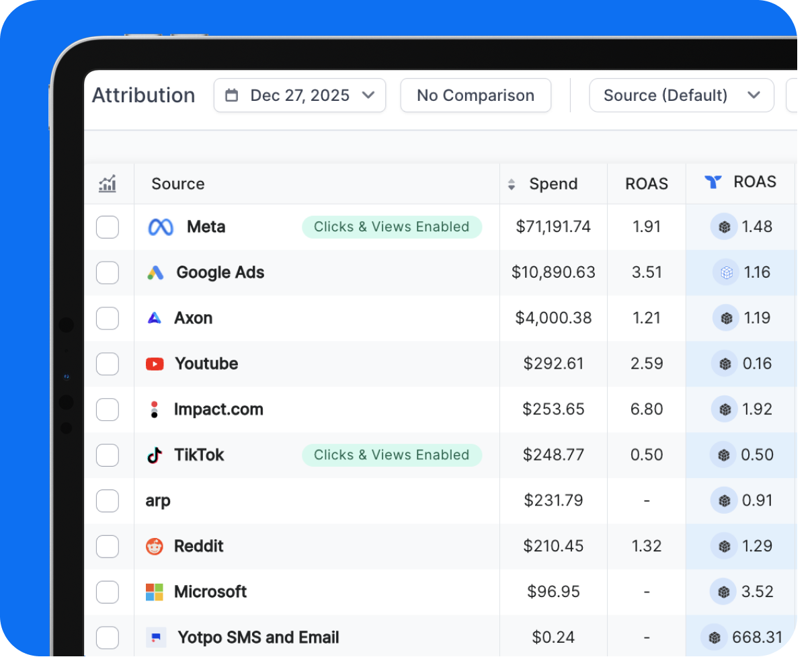The image size is (812, 659).
Task: Click the cube icon next to 1.48
Action: click(724, 227)
